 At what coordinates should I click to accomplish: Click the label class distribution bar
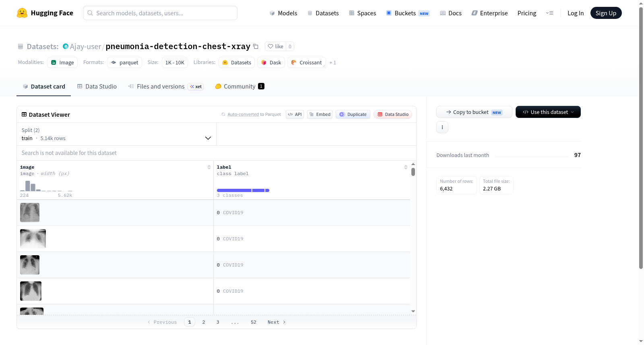point(243,190)
